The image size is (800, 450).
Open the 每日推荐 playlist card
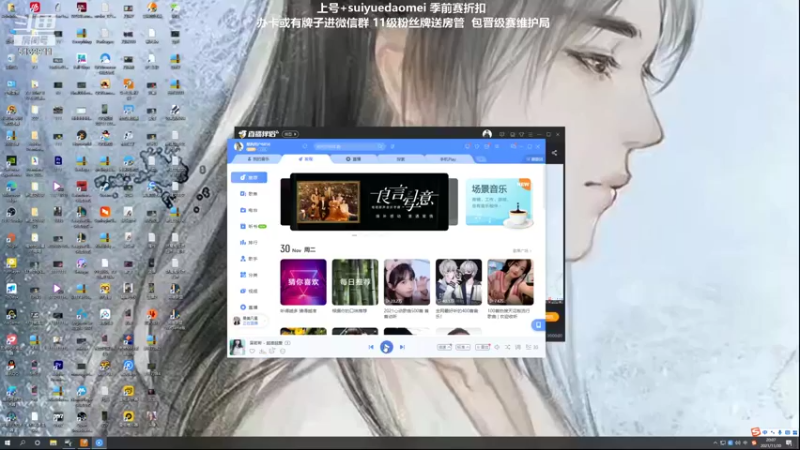coord(355,282)
